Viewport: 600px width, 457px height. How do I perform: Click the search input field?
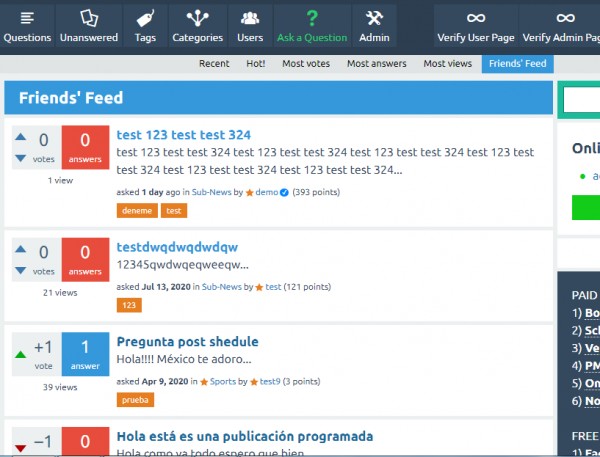pos(580,100)
